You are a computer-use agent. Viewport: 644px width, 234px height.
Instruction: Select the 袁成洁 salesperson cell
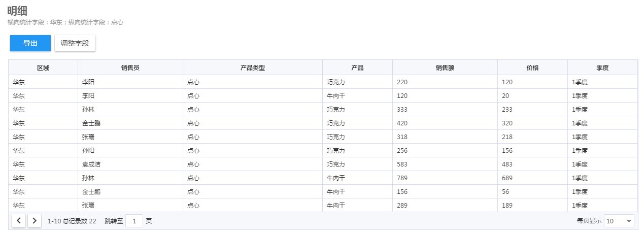click(130, 164)
